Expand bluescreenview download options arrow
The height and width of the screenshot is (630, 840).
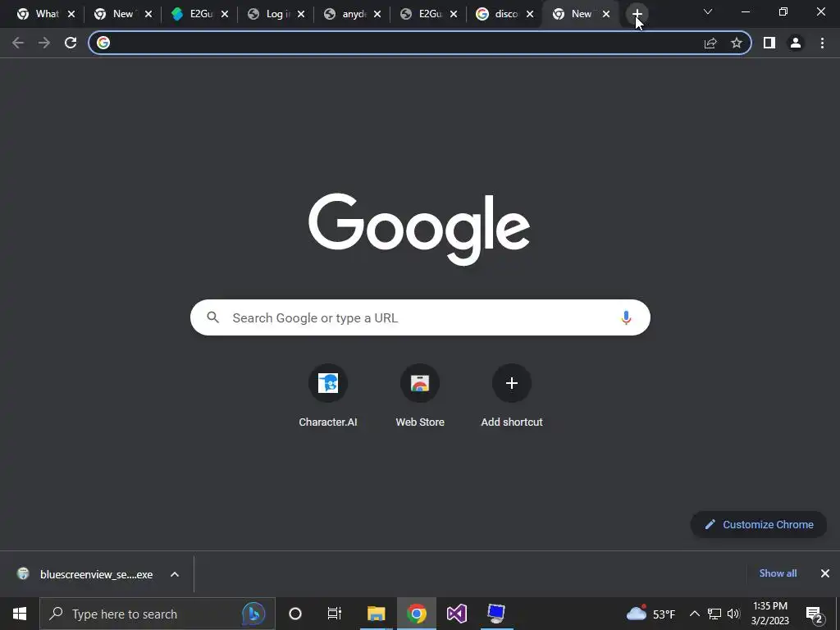(175, 574)
